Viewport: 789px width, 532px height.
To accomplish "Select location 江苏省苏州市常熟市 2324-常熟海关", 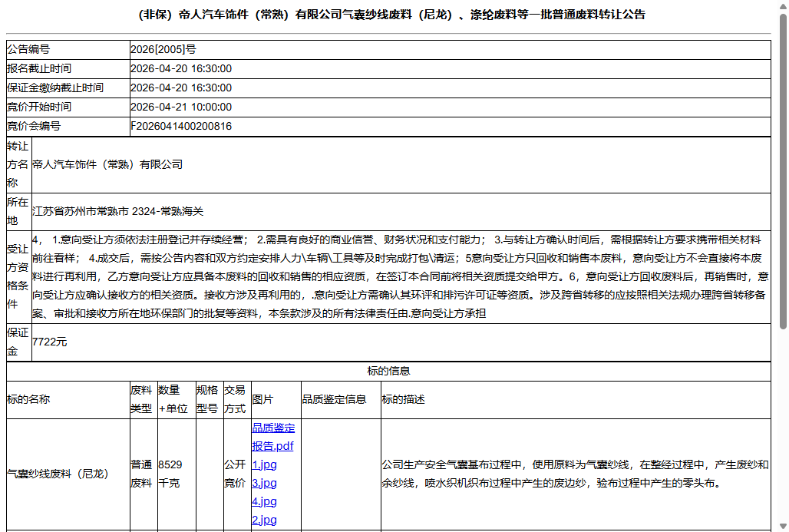I will tap(117, 211).
